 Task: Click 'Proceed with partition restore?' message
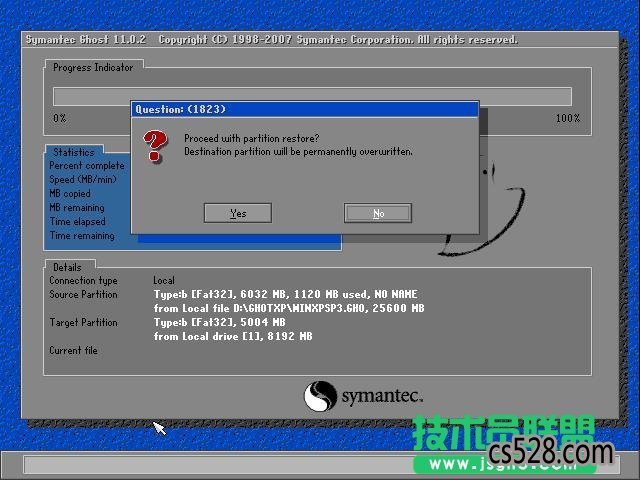click(x=251, y=138)
